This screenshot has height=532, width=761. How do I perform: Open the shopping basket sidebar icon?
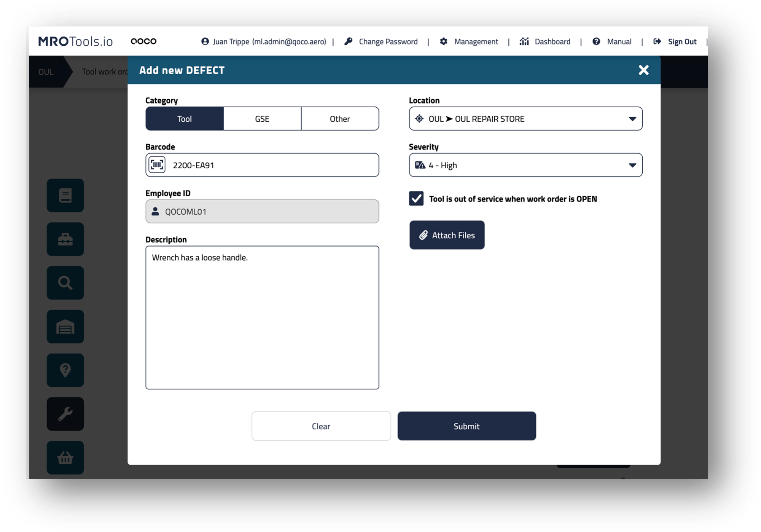pos(65,458)
